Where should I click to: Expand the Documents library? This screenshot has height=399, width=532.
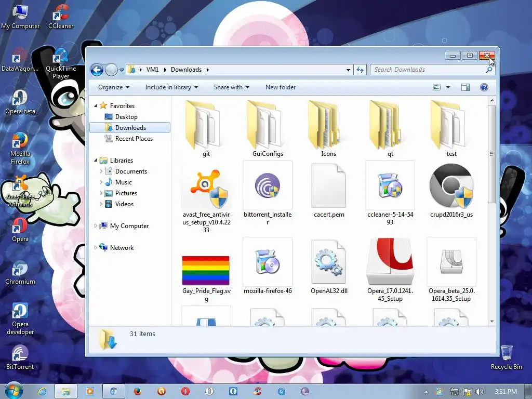click(x=101, y=171)
